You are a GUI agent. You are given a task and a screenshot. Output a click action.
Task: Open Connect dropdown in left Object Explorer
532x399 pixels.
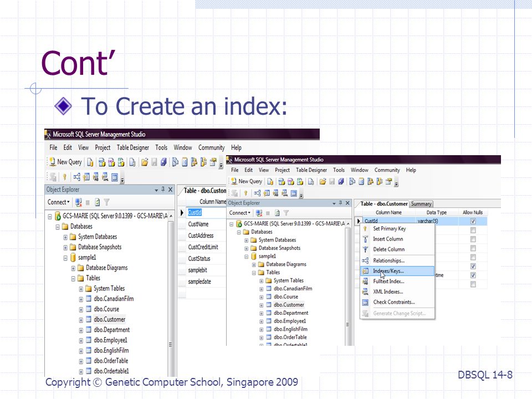[x=58, y=202]
